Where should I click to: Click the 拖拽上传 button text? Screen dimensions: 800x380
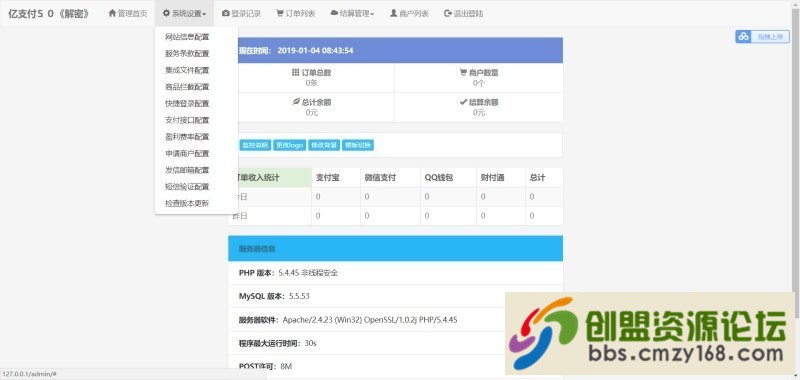click(769, 37)
